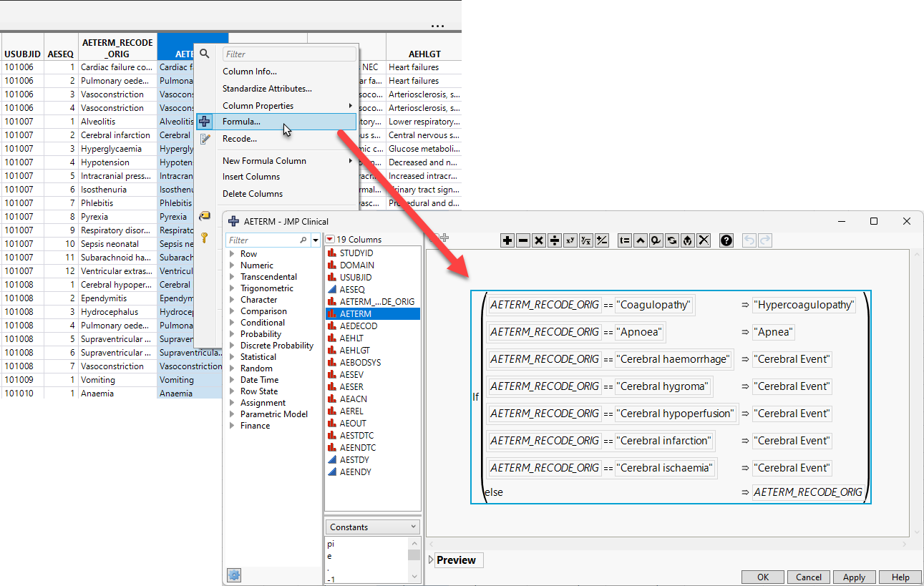Image resolution: width=924 pixels, height=586 pixels.
Task: Click the Cancel button
Action: (809, 577)
